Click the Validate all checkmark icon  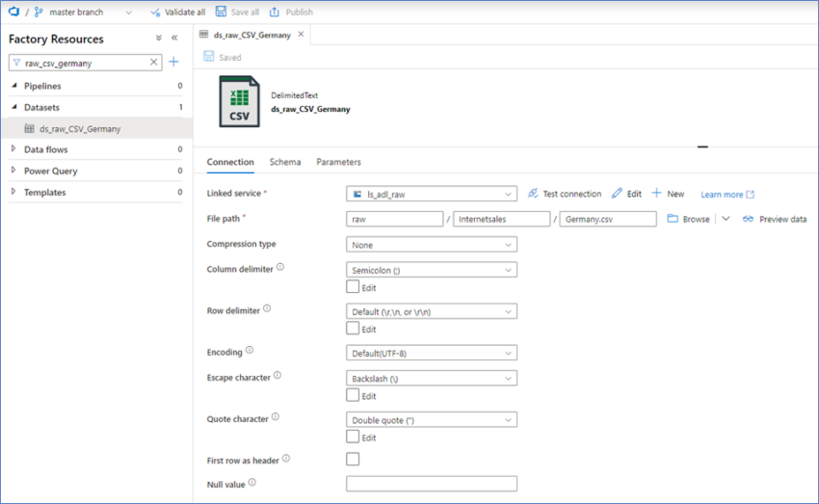155,13
